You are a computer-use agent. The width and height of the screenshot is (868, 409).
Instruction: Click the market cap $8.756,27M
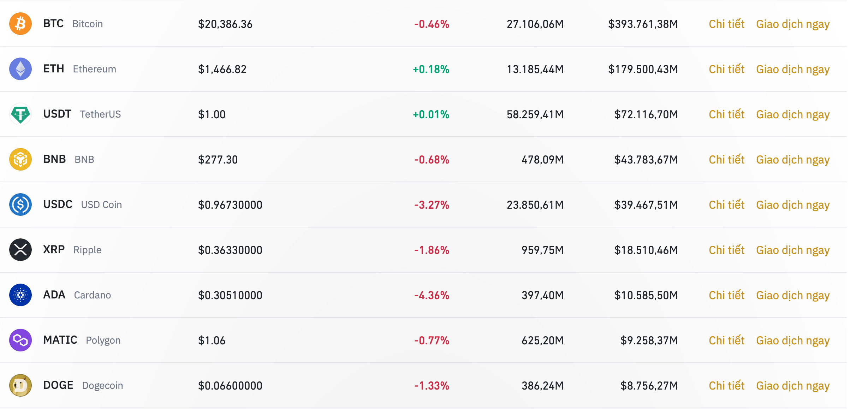point(649,386)
